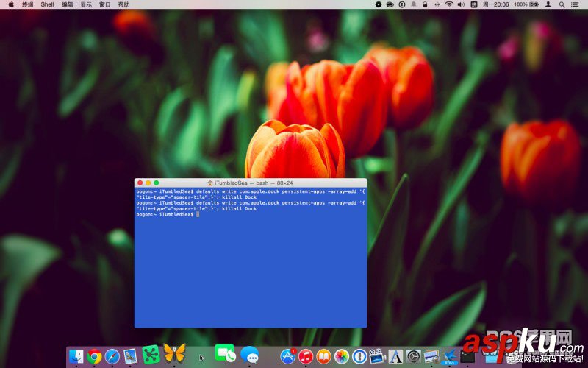Click the 1Password menu bar icon
The height and width of the screenshot is (368, 588).
click(x=401, y=4)
